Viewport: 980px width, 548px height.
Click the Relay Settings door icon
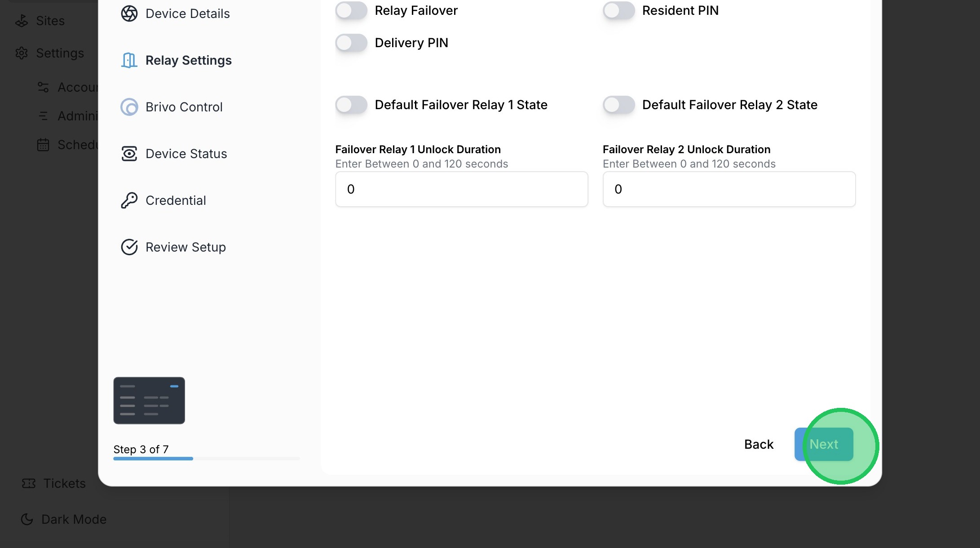click(129, 60)
